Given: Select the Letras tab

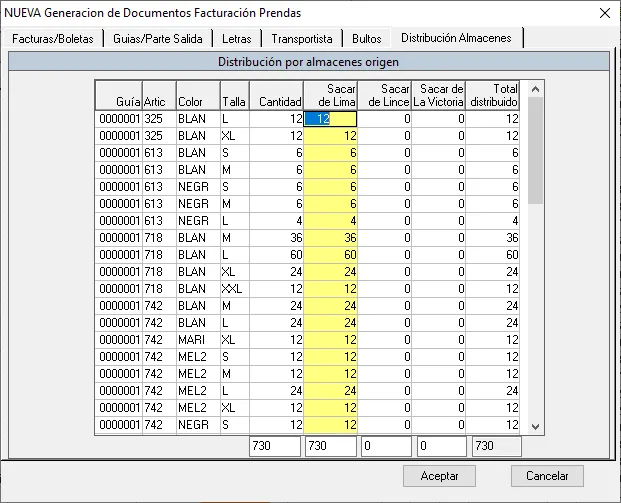Looking at the screenshot, I should 237,39.
